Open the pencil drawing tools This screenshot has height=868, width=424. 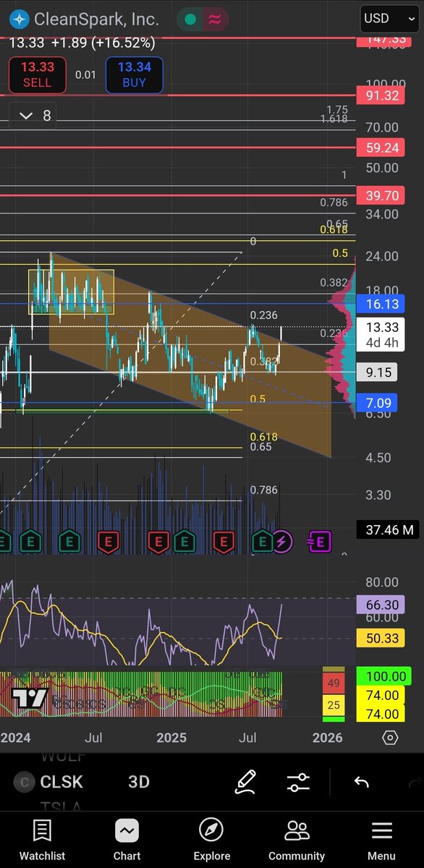click(246, 781)
